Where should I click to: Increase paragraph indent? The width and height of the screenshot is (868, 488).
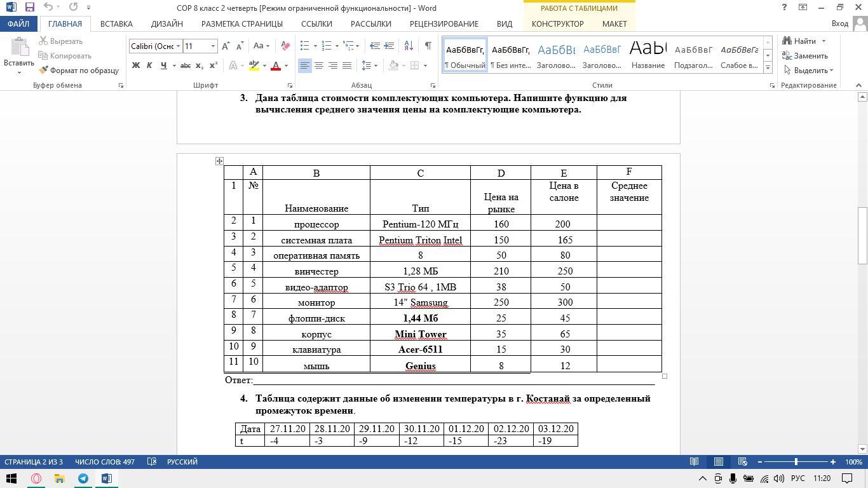pyautogui.click(x=389, y=46)
